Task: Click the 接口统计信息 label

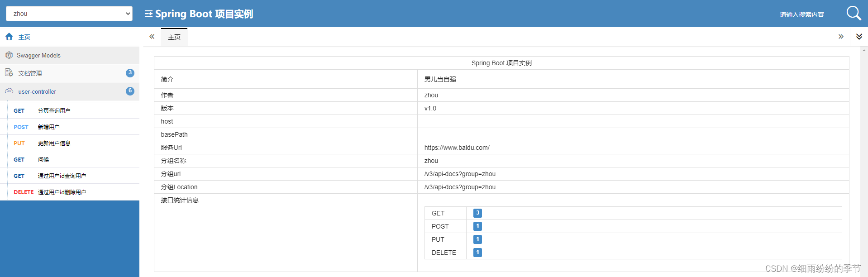Action: 180,200
